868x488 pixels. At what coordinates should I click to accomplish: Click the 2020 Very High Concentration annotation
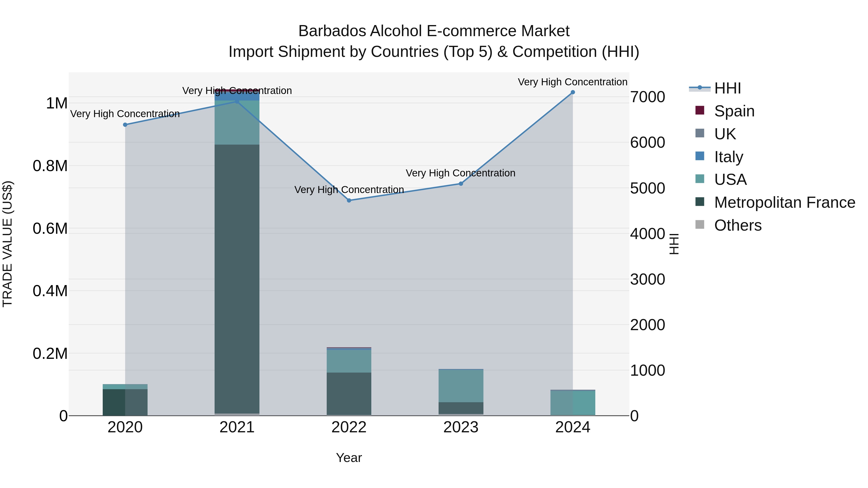tap(125, 114)
